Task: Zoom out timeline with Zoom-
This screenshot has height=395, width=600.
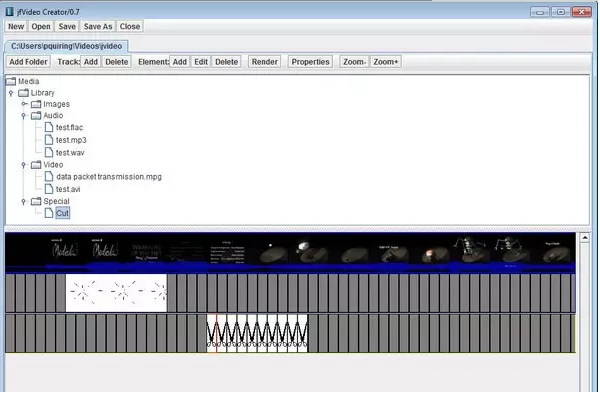Action: [x=354, y=62]
